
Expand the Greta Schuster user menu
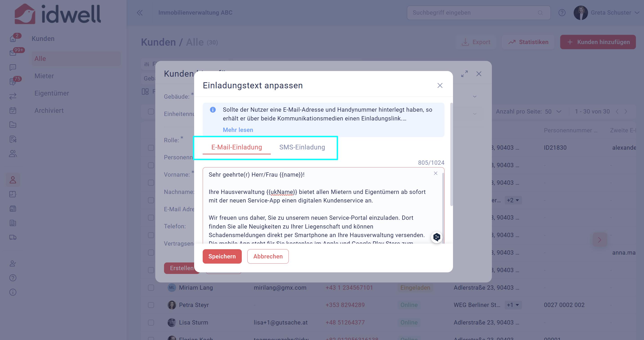(x=637, y=13)
